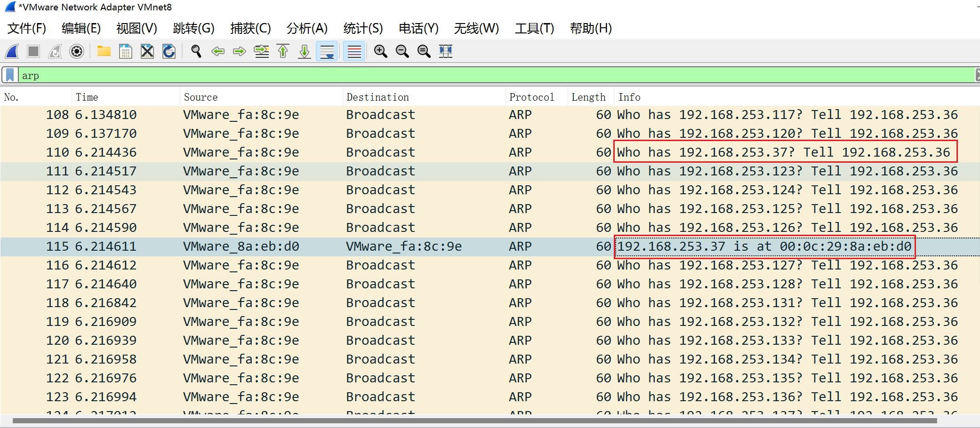The height and width of the screenshot is (428, 980).
Task: Zoom in on packet list text
Action: tap(380, 51)
